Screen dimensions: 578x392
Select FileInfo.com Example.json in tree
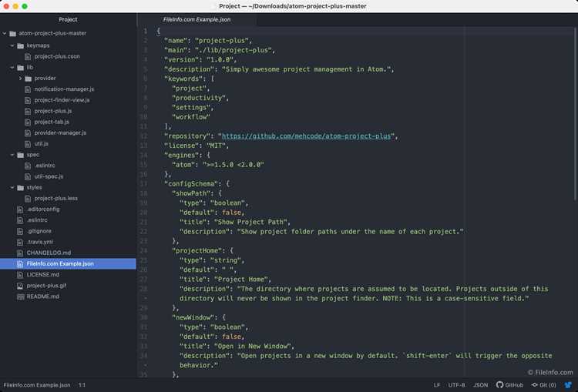pyautogui.click(x=68, y=264)
